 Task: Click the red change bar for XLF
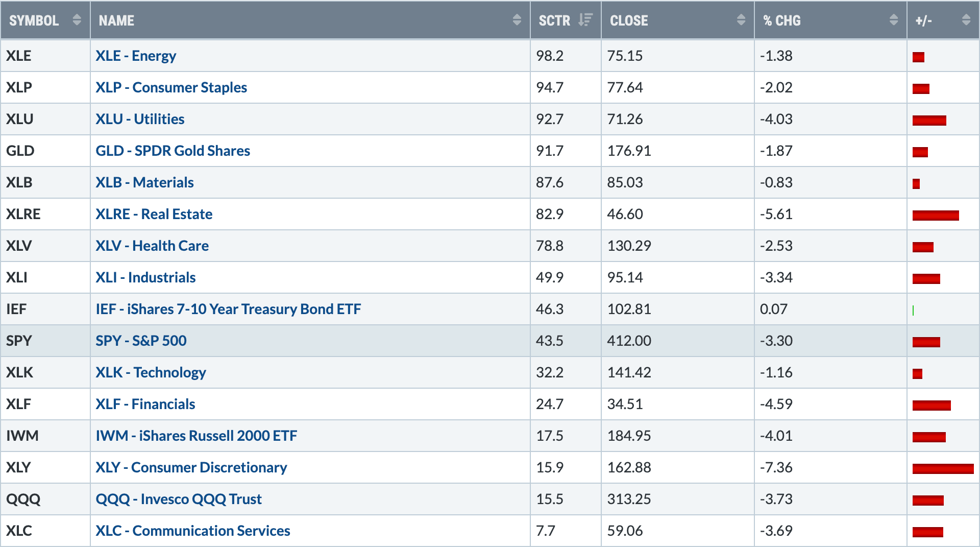pyautogui.click(x=932, y=405)
